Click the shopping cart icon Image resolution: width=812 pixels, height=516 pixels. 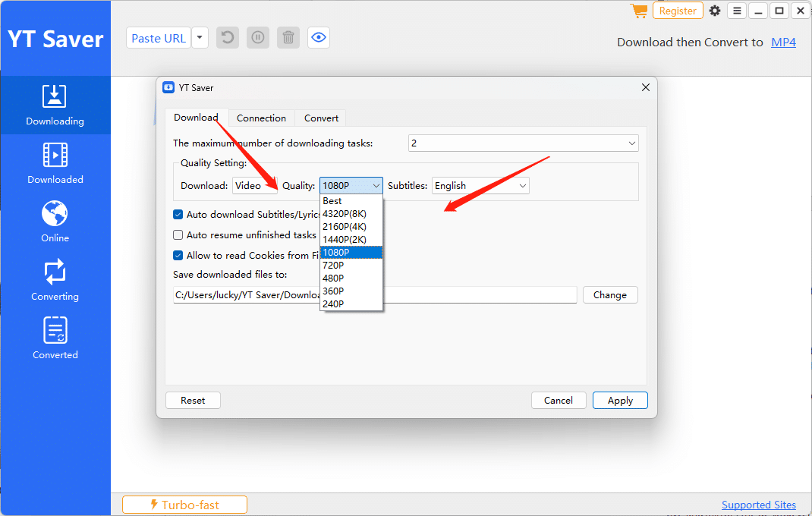(x=639, y=11)
